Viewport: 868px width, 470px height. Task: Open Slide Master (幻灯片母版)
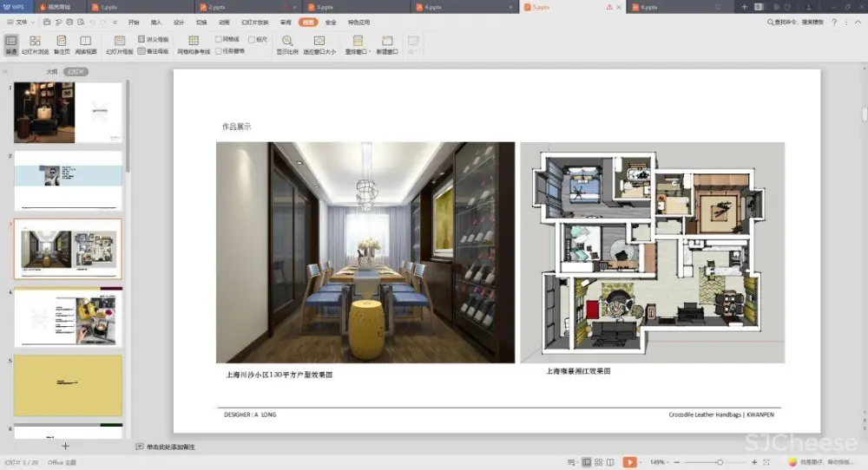click(120, 45)
